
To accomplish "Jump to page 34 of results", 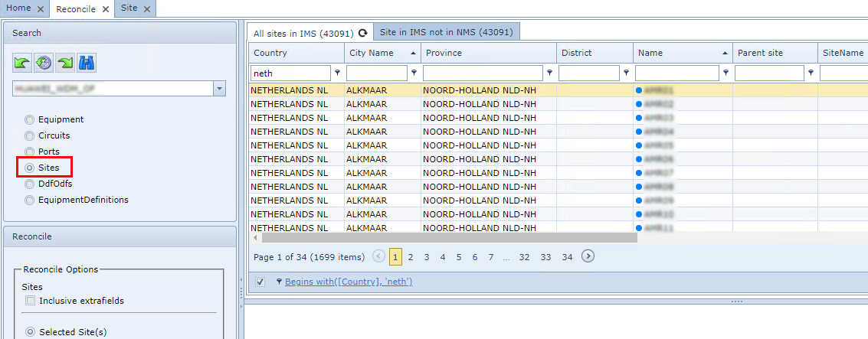I will pos(567,257).
